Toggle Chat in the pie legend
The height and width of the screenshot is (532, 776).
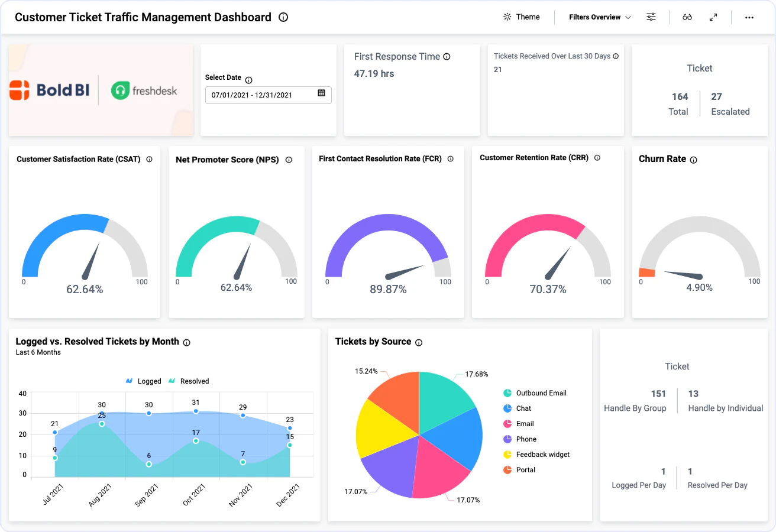(517, 408)
